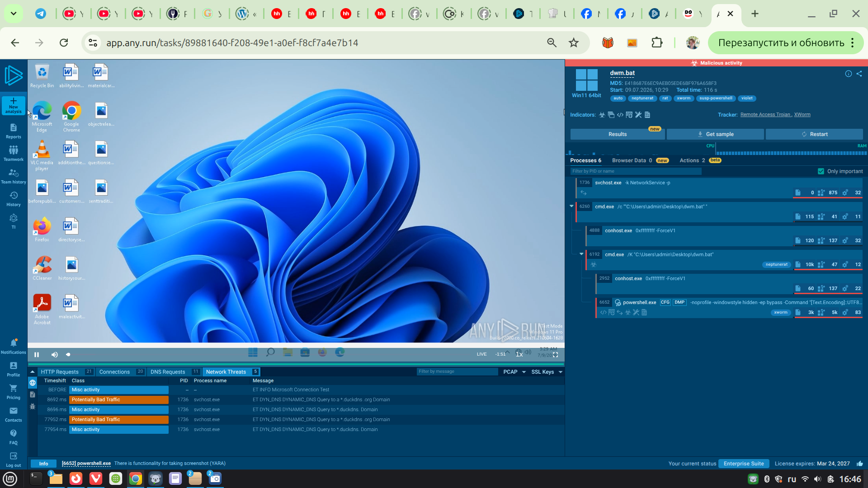Switch to Connections tab

[121, 372]
